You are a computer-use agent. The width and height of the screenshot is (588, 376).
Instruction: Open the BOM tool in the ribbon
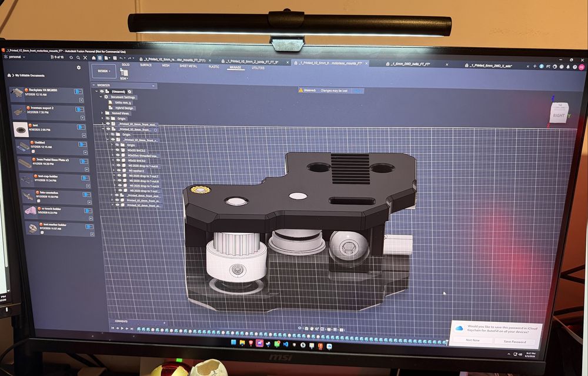click(123, 73)
